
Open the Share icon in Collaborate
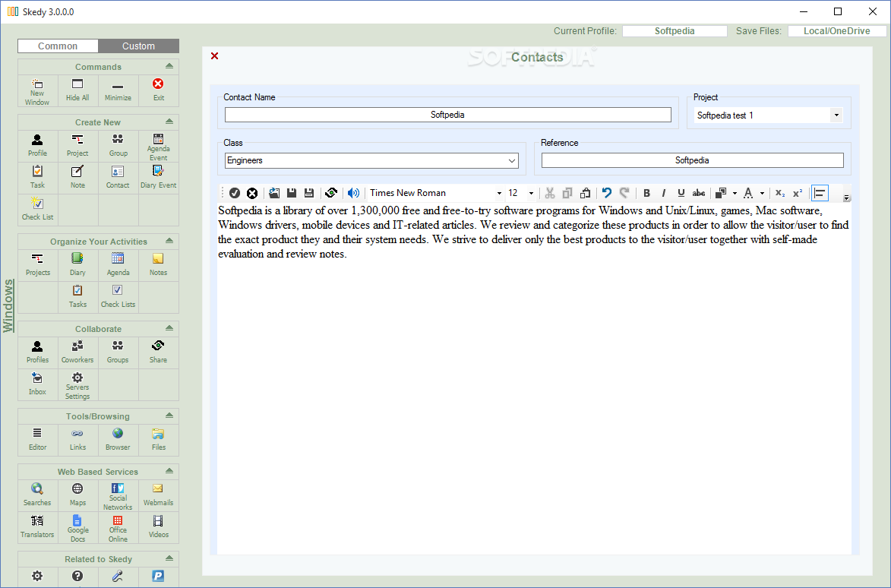158,352
